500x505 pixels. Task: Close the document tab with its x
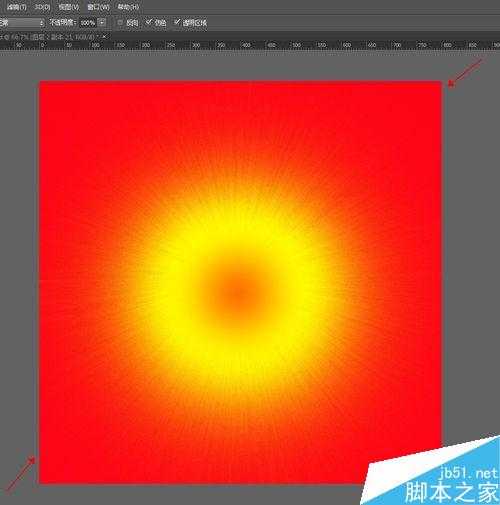[x=105, y=37]
